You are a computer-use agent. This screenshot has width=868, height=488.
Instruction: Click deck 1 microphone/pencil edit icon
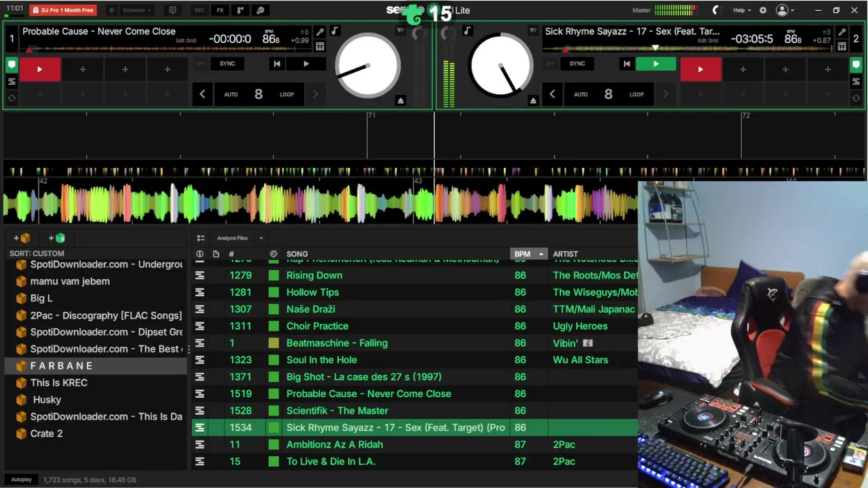click(320, 32)
